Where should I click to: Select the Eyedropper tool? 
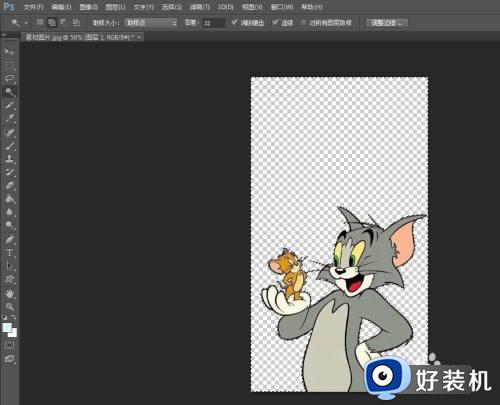[x=9, y=119]
